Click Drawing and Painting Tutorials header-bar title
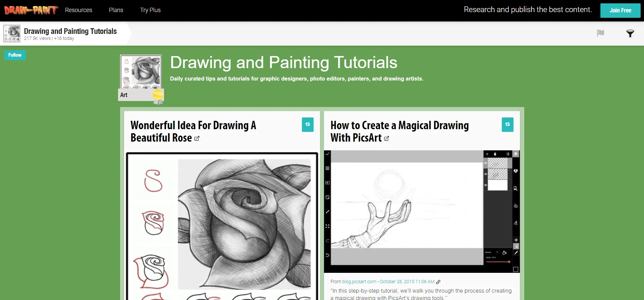Image resolution: width=644 pixels, height=300 pixels. click(x=70, y=31)
